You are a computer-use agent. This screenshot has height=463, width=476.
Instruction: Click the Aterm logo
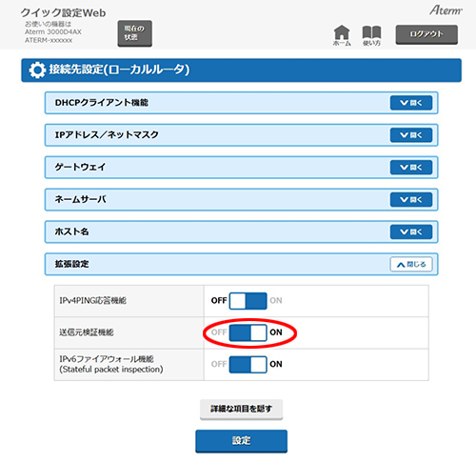[446, 10]
